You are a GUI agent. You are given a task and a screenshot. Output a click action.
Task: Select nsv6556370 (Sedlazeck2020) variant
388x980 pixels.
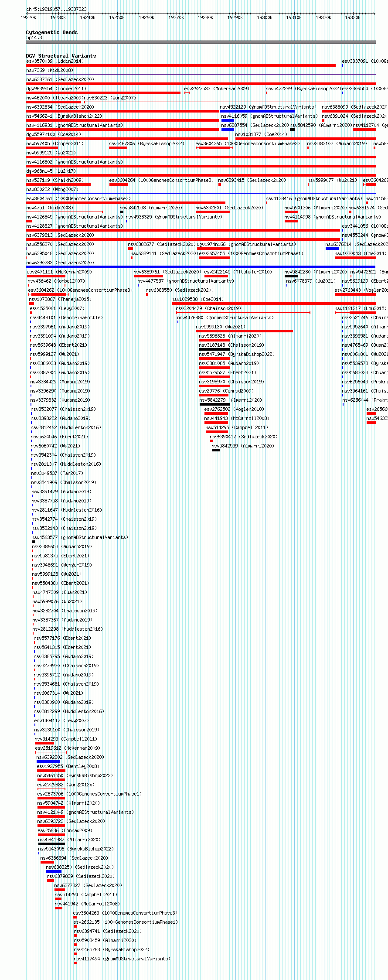[60, 244]
